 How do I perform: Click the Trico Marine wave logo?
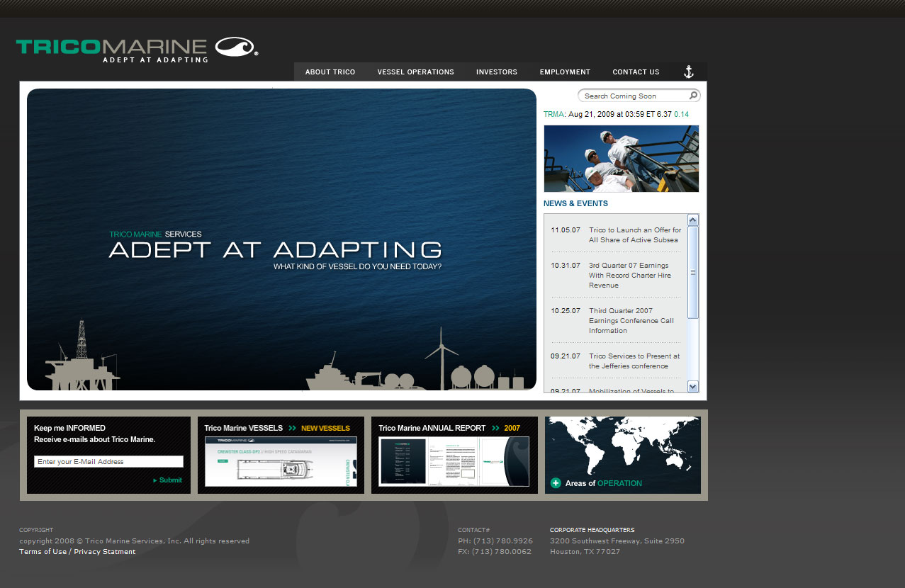[x=237, y=47]
